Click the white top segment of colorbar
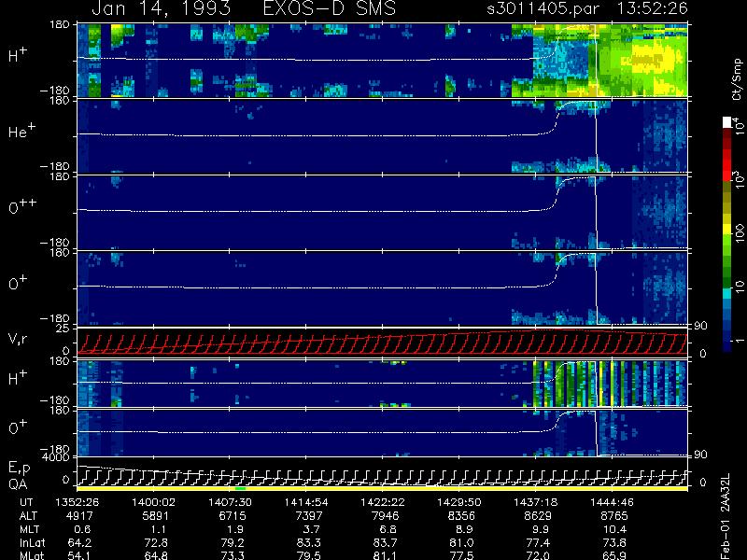Screen dimensions: 747x560 tap(726, 122)
